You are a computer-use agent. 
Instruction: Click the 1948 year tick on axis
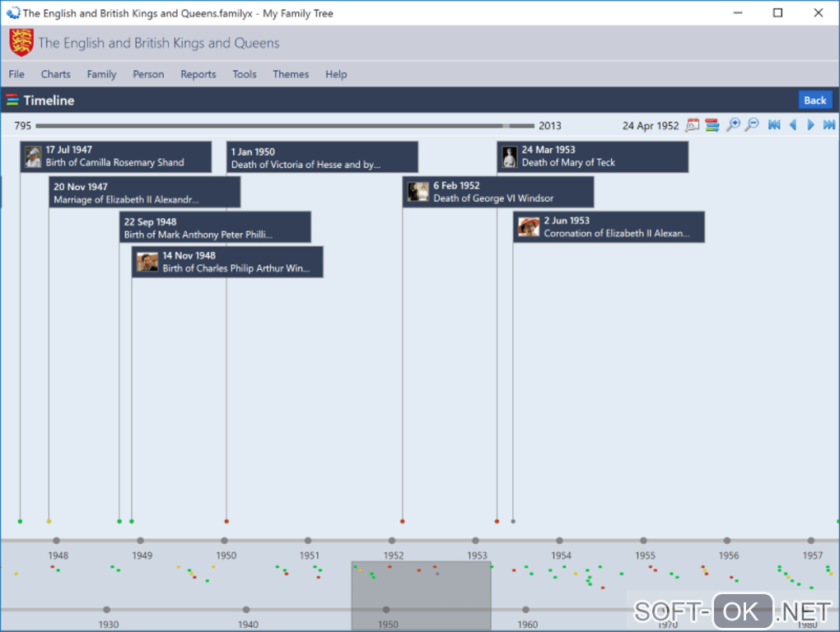coord(56,541)
